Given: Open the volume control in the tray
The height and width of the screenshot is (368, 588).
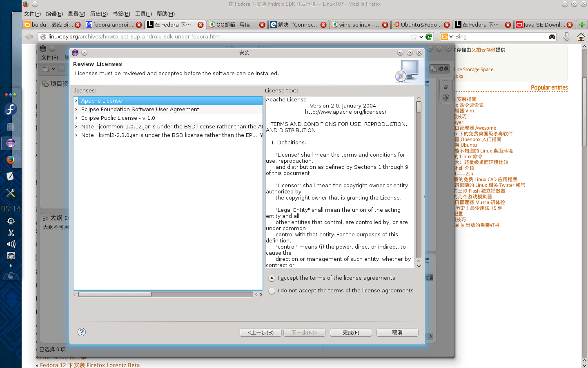Looking at the screenshot, I should click(11, 244).
